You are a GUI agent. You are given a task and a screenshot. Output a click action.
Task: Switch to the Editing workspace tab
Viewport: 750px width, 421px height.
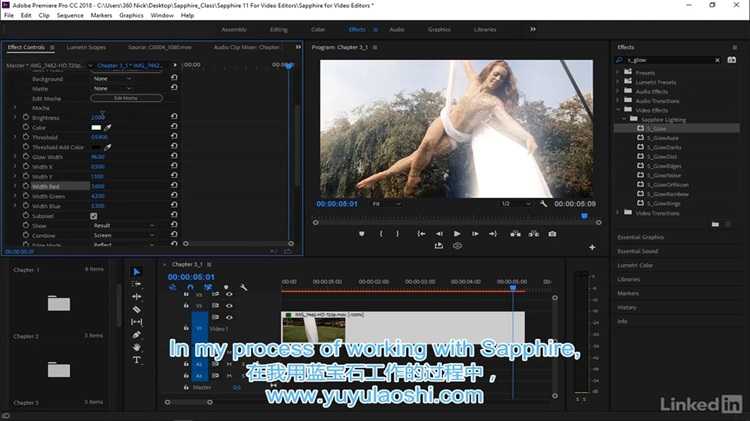tap(278, 30)
